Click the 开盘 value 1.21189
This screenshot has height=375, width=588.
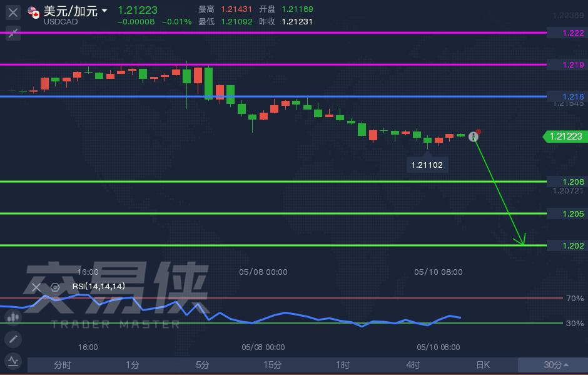click(x=297, y=9)
